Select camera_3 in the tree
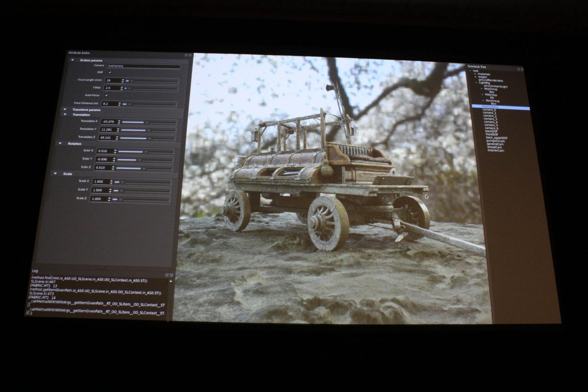Image resolution: width=588 pixels, height=392 pixels. [x=491, y=119]
